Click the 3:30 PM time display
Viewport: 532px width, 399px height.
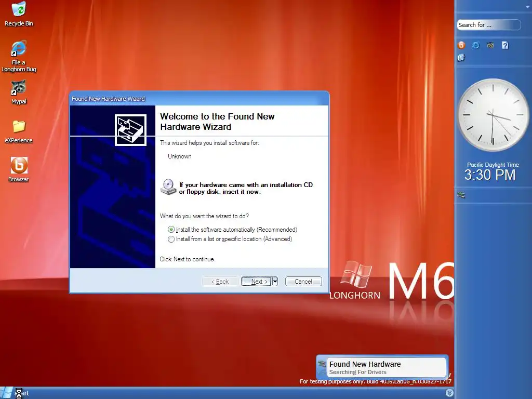[490, 175]
